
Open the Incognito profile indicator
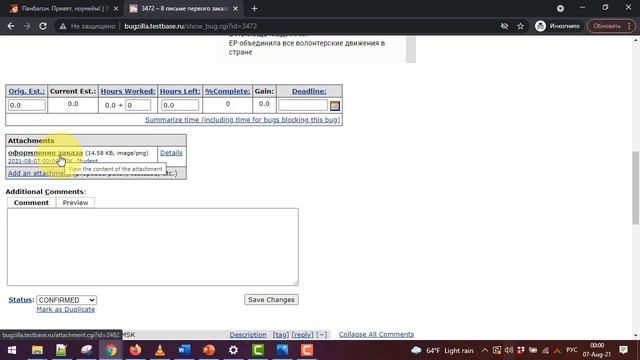tap(558, 26)
